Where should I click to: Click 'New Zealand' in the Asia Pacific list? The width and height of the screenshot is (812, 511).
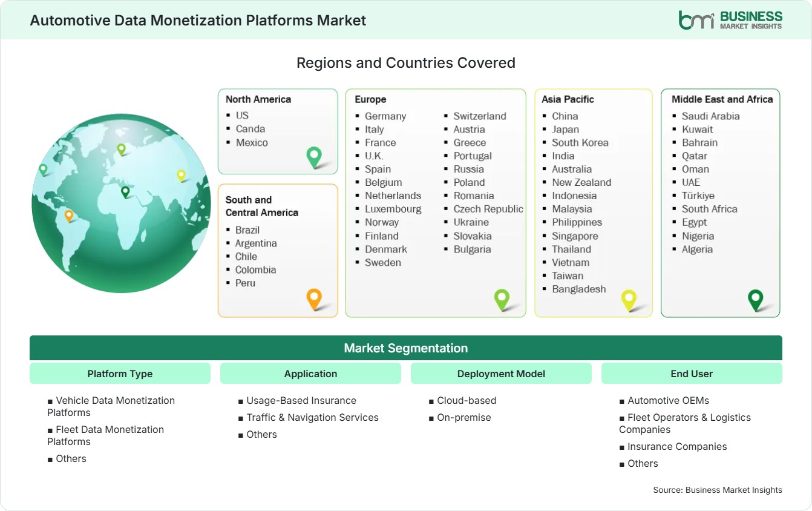click(x=581, y=183)
